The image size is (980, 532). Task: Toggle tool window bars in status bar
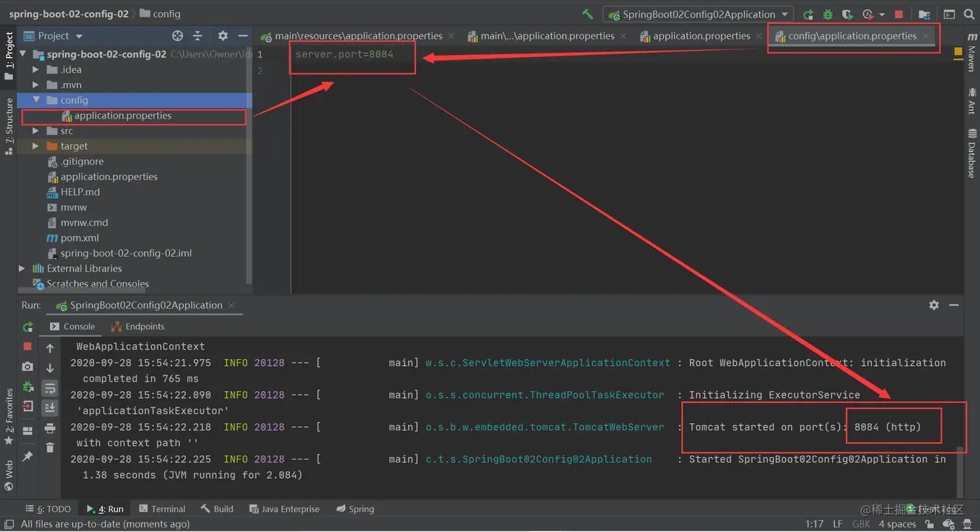pos(9,524)
